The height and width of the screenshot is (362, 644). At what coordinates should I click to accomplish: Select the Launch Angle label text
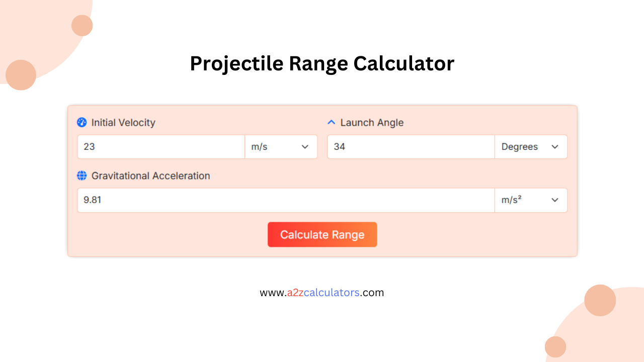tap(371, 122)
